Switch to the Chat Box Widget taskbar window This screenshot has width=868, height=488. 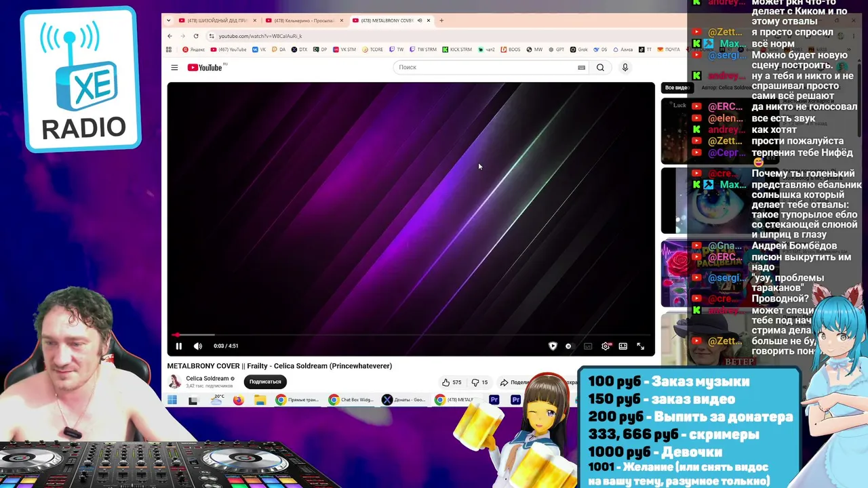351,400
